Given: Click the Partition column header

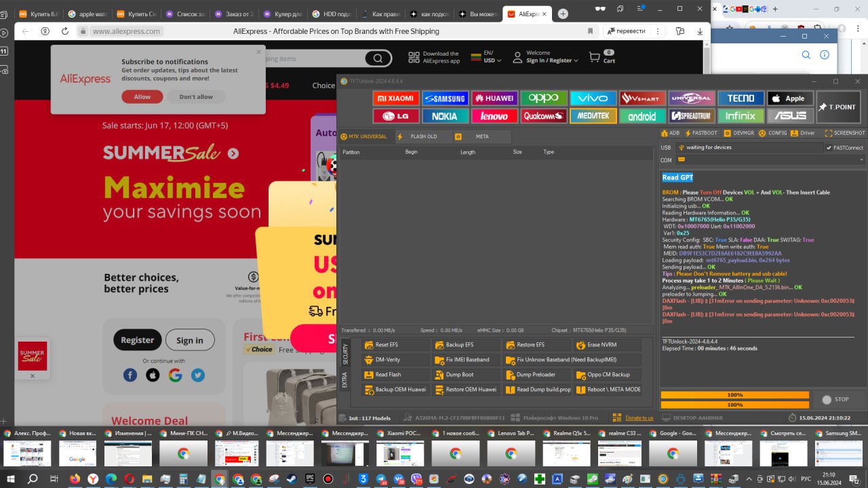Looking at the screenshot, I should tap(351, 152).
